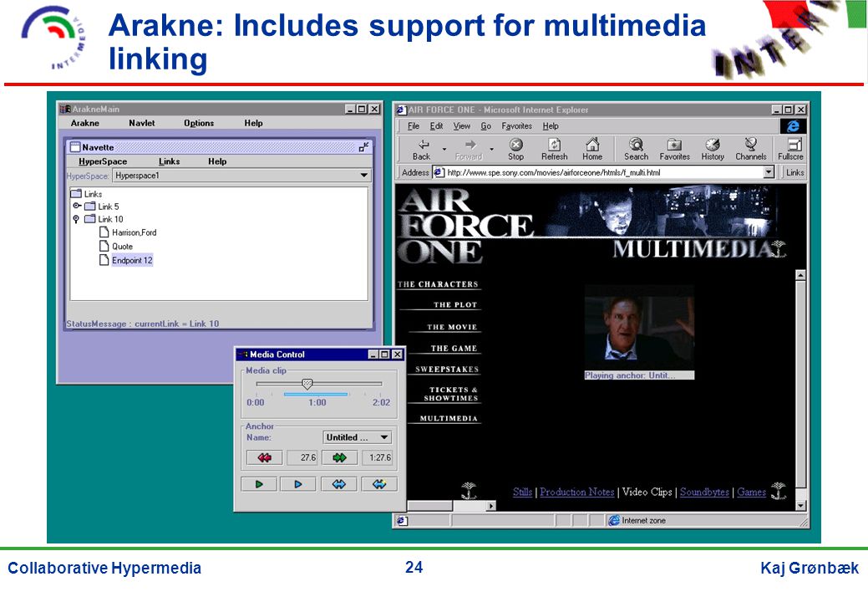Image resolution: width=868 pixels, height=602 pixels.
Task: Open the HyperSpace menu in Navette
Action: point(103,161)
